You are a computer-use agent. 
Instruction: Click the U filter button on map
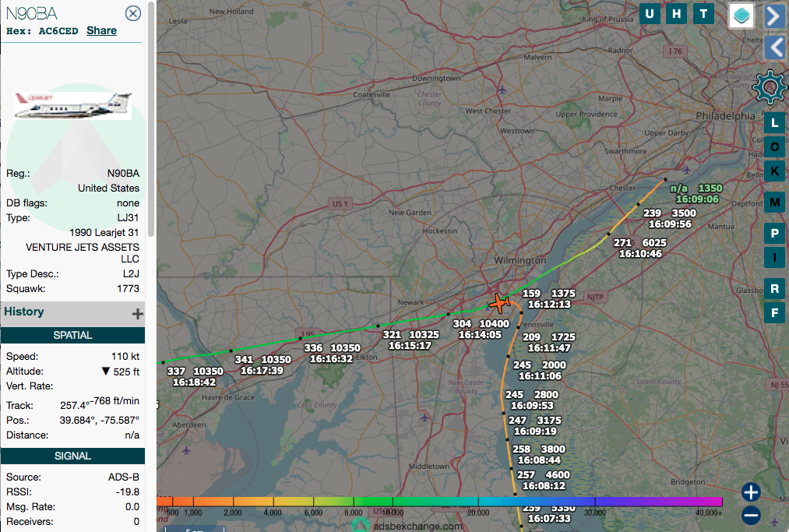click(650, 13)
